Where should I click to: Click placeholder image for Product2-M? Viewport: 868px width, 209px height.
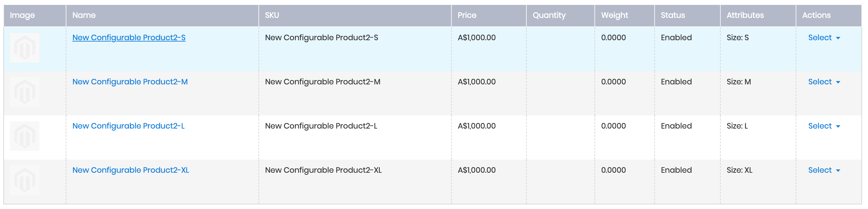pos(25,92)
